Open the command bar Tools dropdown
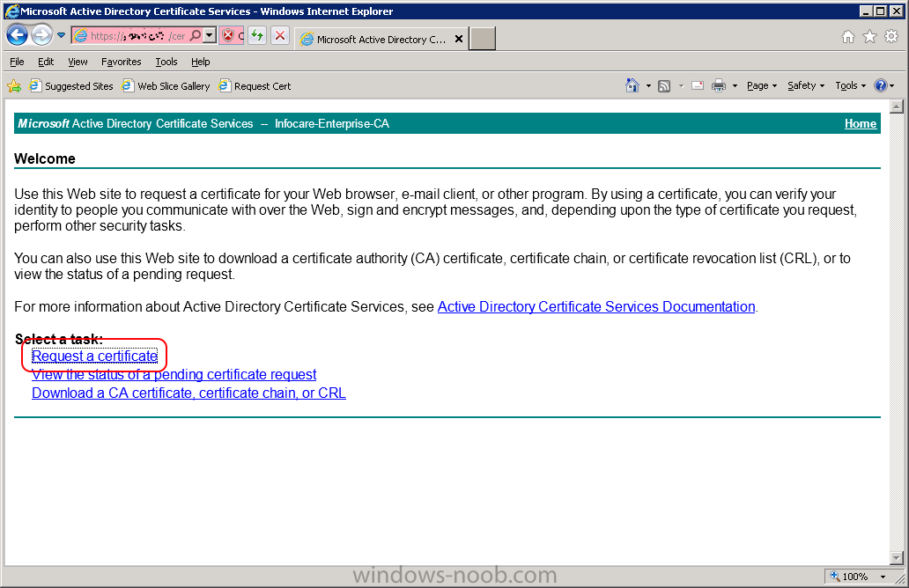 (851, 85)
